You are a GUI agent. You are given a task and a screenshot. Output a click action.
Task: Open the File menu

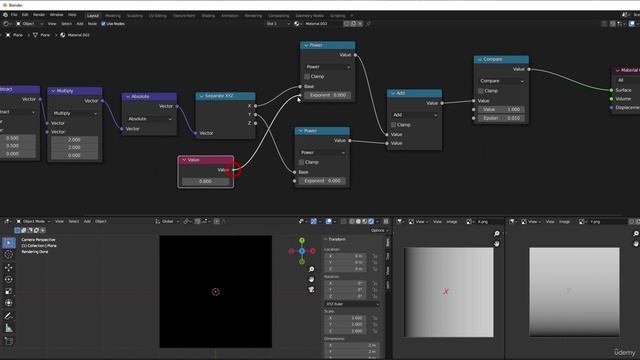coord(14,15)
